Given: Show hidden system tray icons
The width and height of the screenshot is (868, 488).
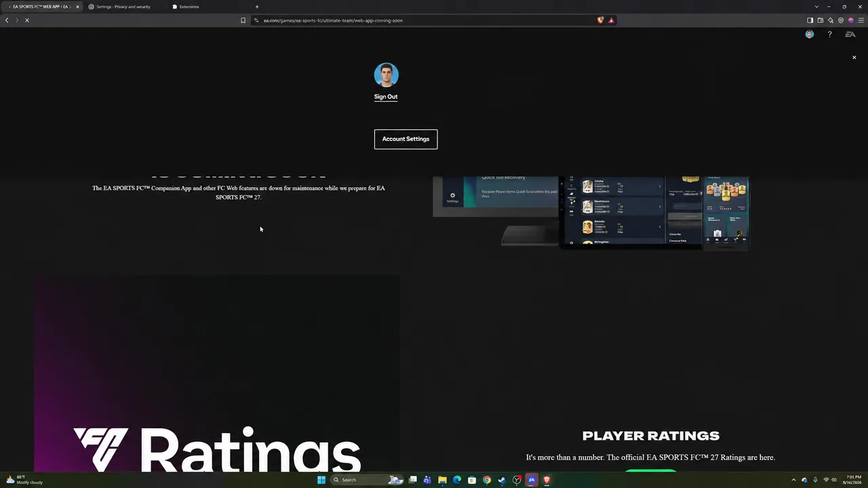Looking at the screenshot, I should 794,480.
